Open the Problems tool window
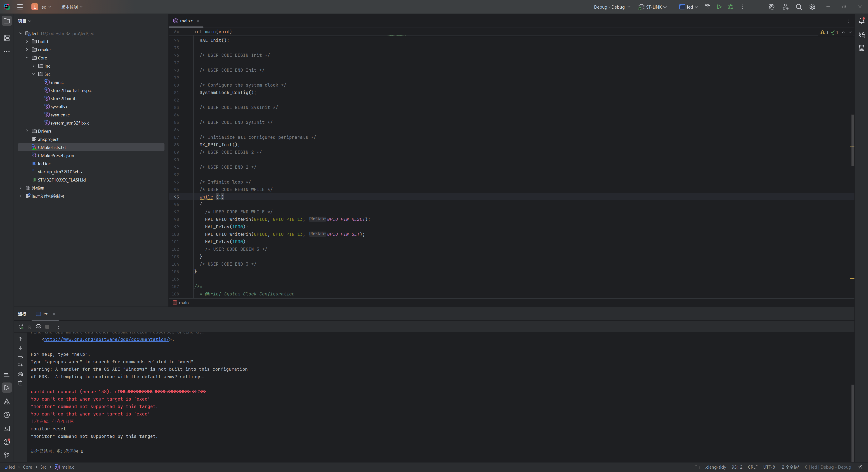 [7, 442]
